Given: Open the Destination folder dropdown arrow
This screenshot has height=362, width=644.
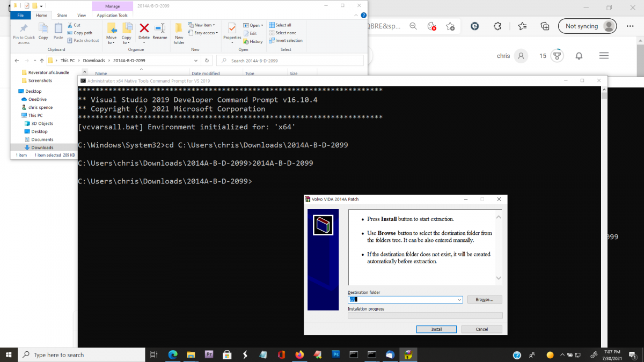Looking at the screenshot, I should [x=459, y=299].
